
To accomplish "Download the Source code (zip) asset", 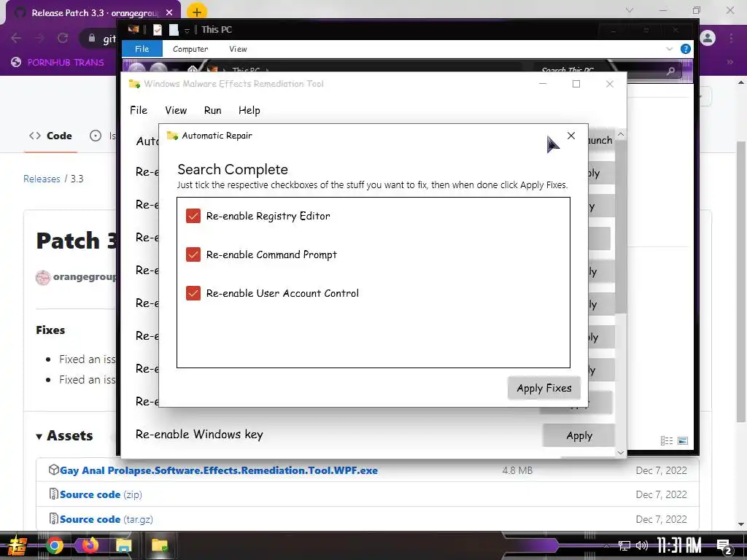I will pos(101,494).
